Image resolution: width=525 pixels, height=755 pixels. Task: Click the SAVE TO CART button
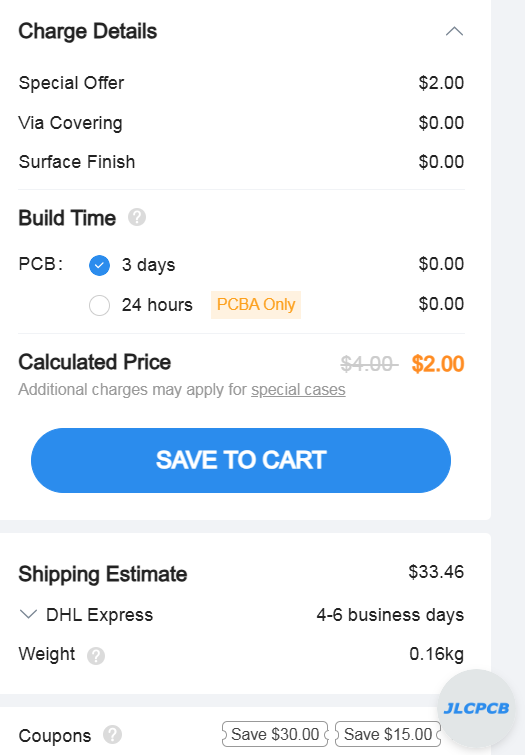click(x=241, y=460)
